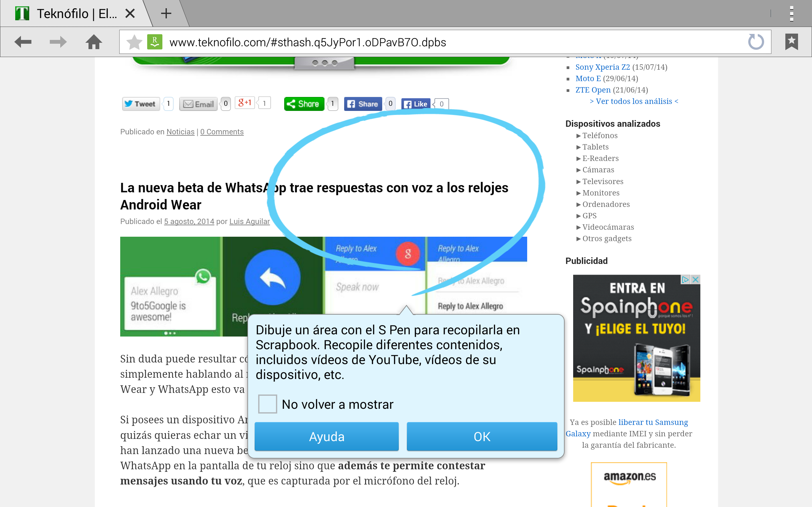The image size is (812, 507).
Task: Go back with the browser back arrow
Action: tap(23, 42)
